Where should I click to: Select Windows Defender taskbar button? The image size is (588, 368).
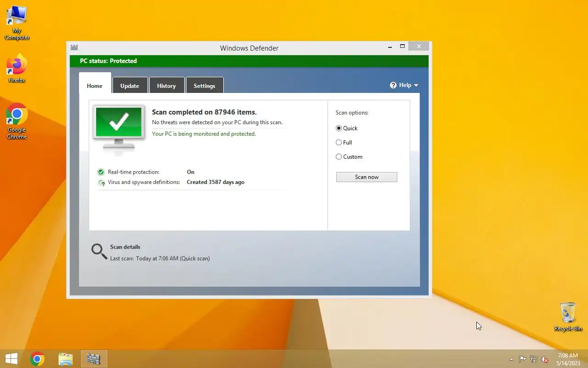click(x=94, y=359)
